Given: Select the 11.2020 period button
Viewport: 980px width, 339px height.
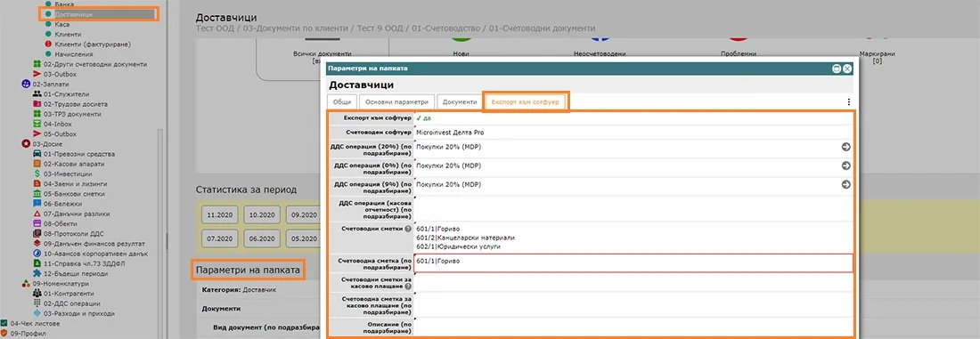Looking at the screenshot, I should pos(219,214).
